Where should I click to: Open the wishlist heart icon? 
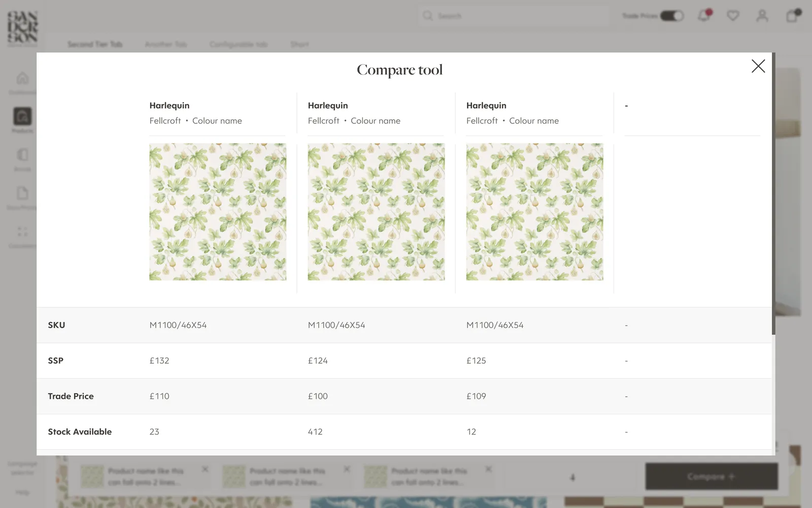(x=733, y=16)
